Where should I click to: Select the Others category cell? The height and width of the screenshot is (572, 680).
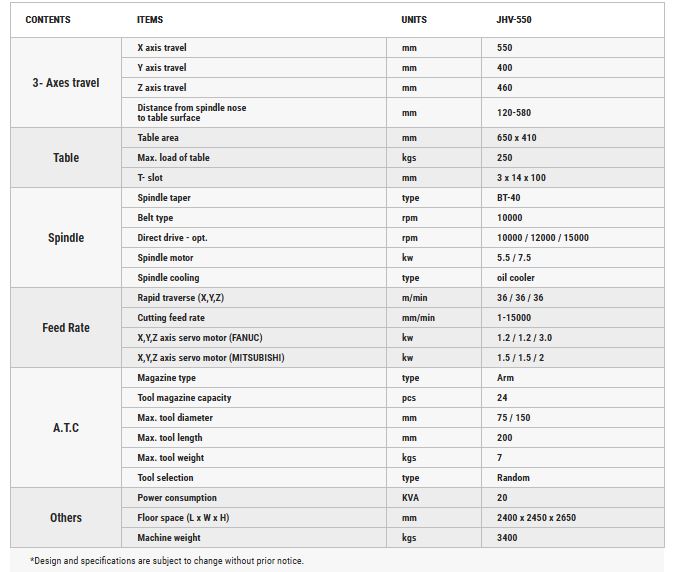click(x=66, y=517)
